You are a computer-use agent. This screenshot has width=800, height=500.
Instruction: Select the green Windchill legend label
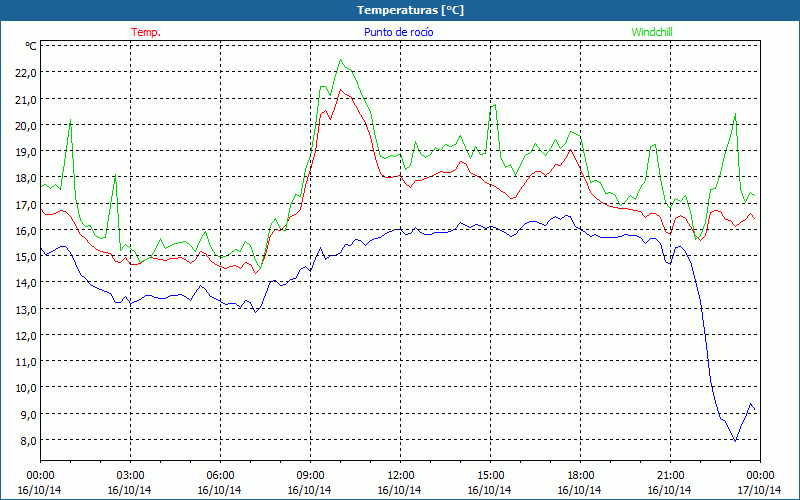click(652, 32)
